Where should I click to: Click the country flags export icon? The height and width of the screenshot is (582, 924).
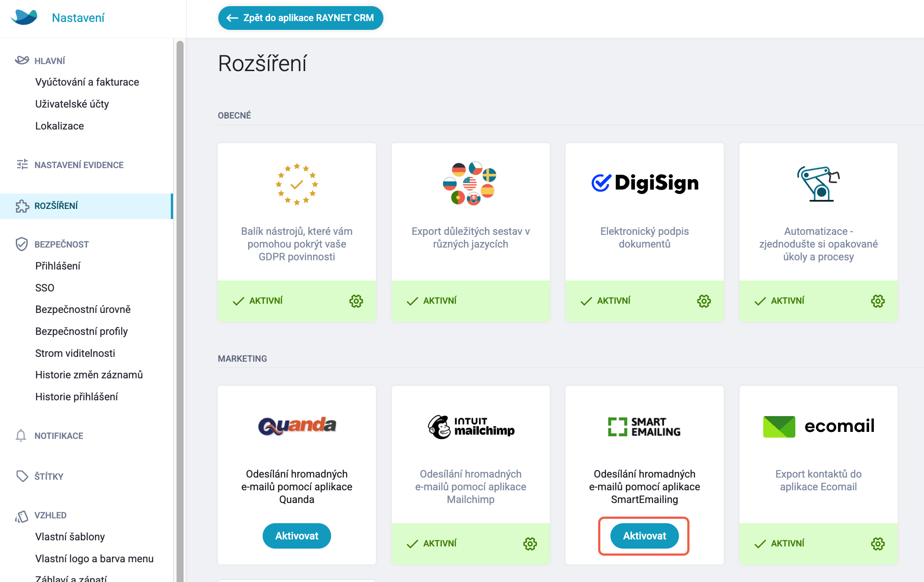pos(470,183)
